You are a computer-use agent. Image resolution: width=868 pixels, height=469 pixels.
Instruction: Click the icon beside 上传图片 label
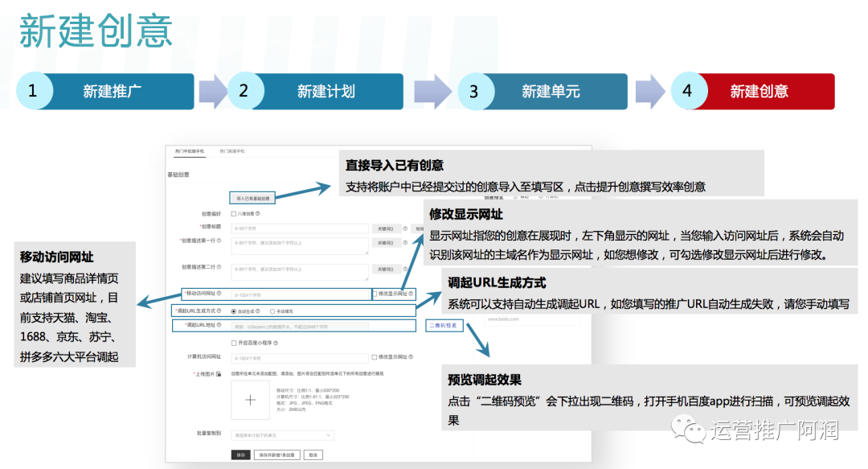[219, 374]
